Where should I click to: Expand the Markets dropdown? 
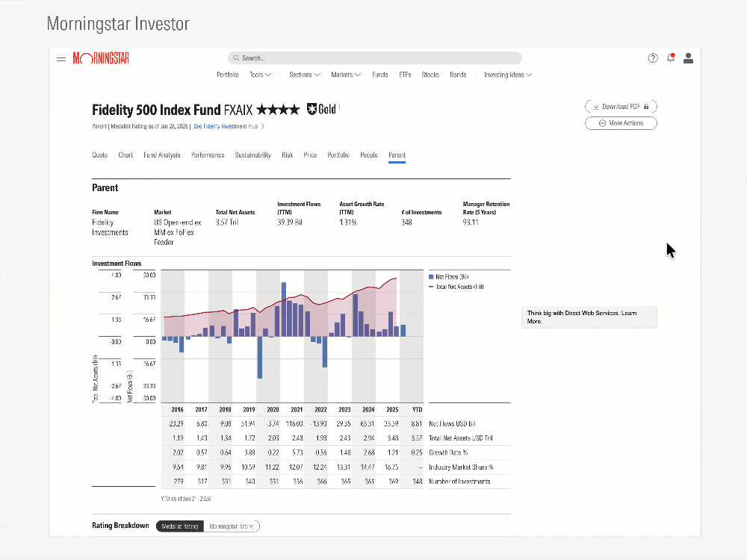(346, 75)
